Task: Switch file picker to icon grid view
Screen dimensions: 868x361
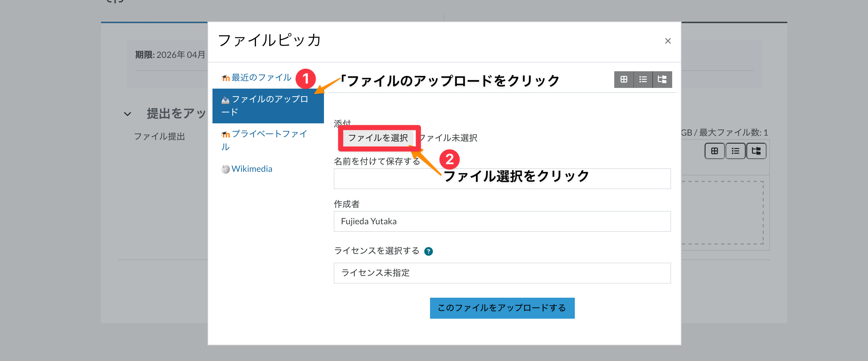Action: point(624,80)
